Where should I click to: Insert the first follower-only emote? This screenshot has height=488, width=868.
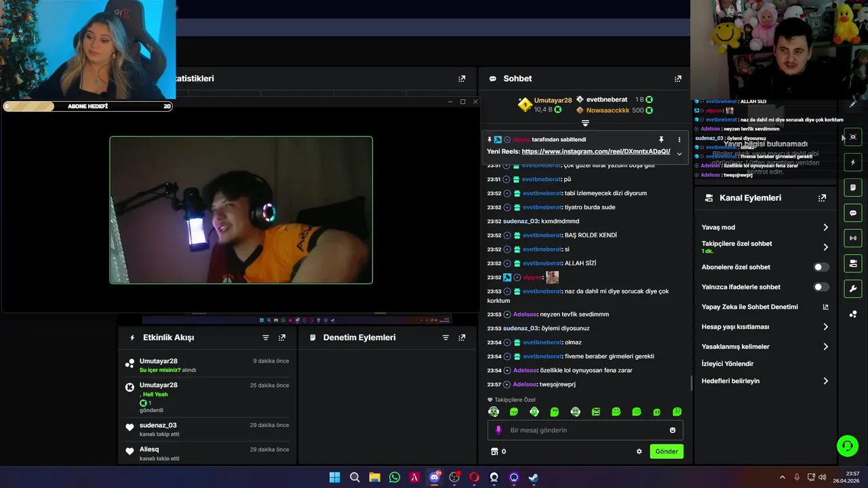494,411
